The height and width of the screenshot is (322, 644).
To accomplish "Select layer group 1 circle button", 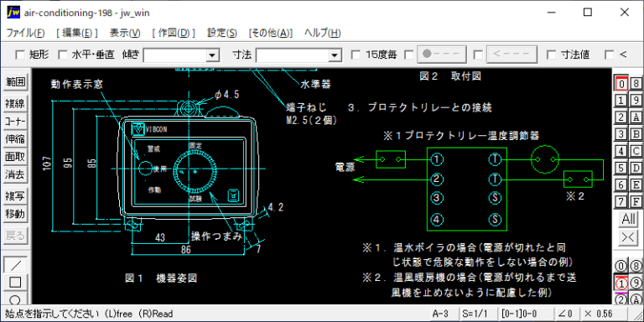I will click(x=621, y=283).
